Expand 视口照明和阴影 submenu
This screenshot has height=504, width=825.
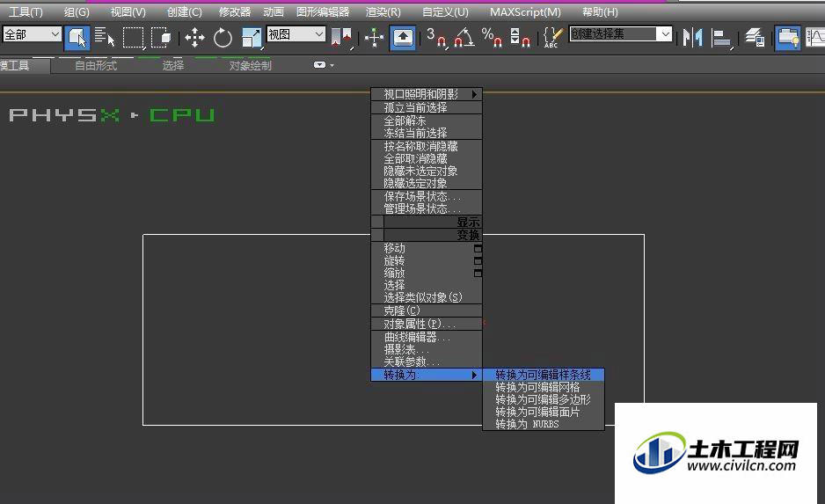point(427,94)
